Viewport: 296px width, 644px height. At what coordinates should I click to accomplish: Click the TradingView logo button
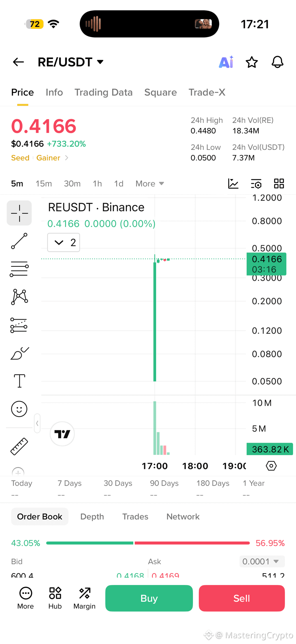pyautogui.click(x=62, y=434)
